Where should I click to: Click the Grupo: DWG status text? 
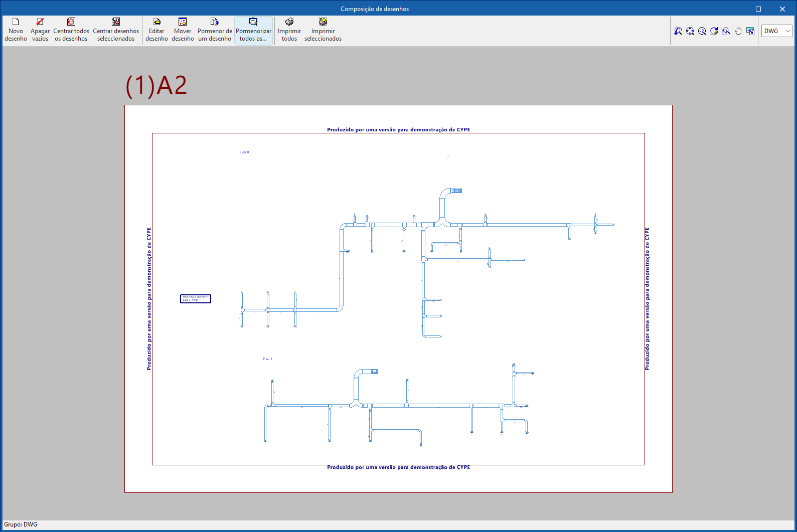[x=21, y=524]
